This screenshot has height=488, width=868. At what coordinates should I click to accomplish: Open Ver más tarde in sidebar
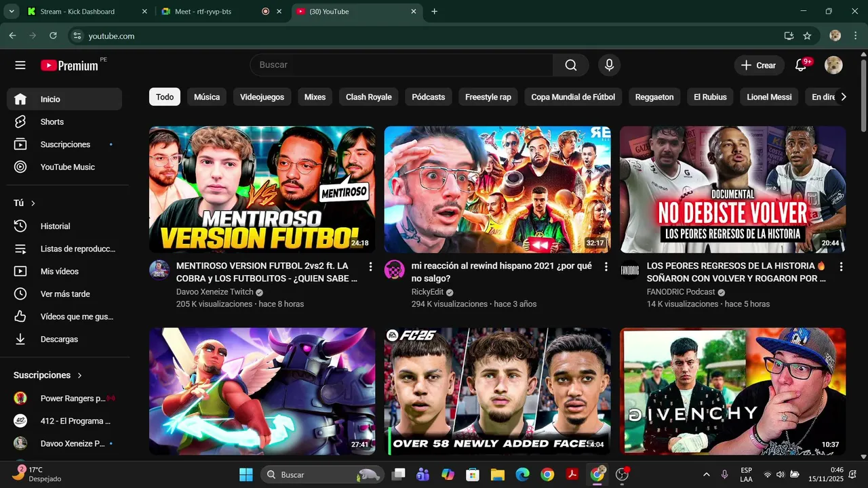pyautogui.click(x=65, y=294)
